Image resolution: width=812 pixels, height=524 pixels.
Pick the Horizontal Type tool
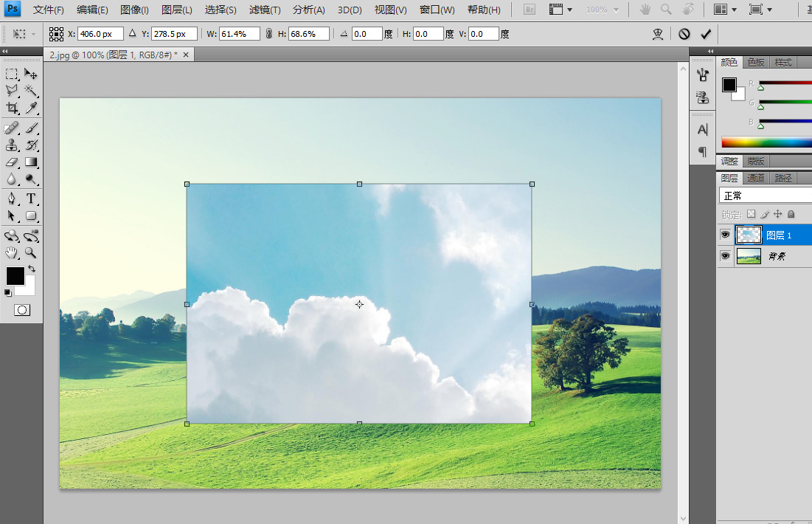(x=32, y=199)
